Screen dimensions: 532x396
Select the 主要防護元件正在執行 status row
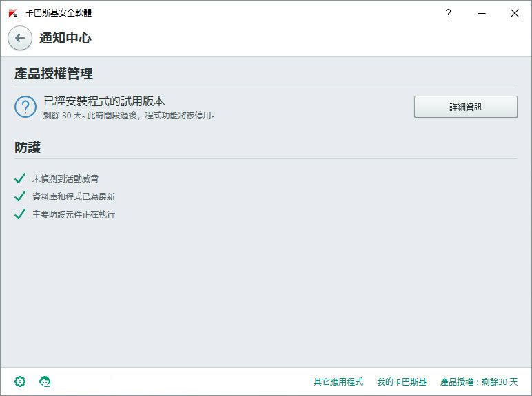[65, 214]
